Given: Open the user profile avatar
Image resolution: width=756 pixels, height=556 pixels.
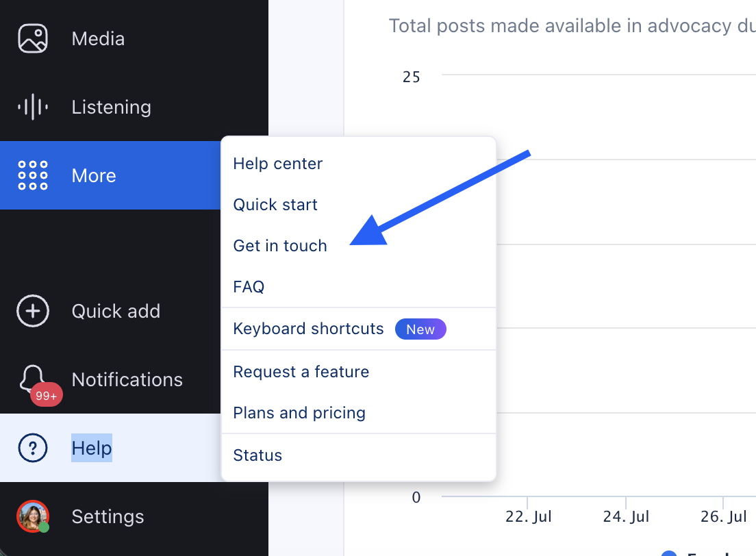Looking at the screenshot, I should (33, 516).
